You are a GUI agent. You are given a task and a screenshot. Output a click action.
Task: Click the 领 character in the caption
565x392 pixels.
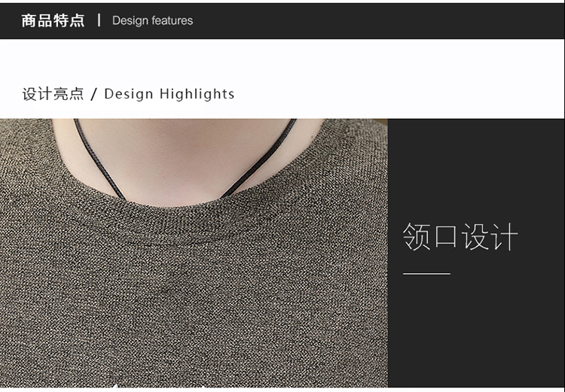416,237
